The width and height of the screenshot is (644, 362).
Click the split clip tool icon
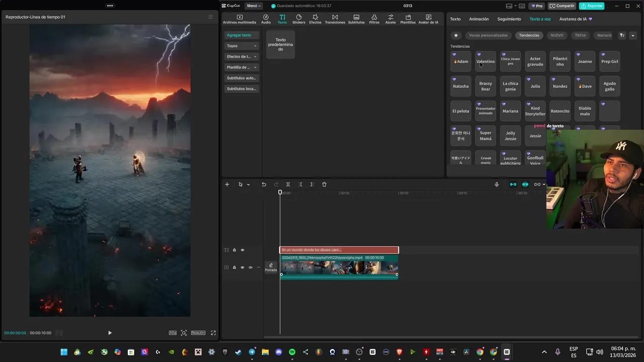click(288, 185)
